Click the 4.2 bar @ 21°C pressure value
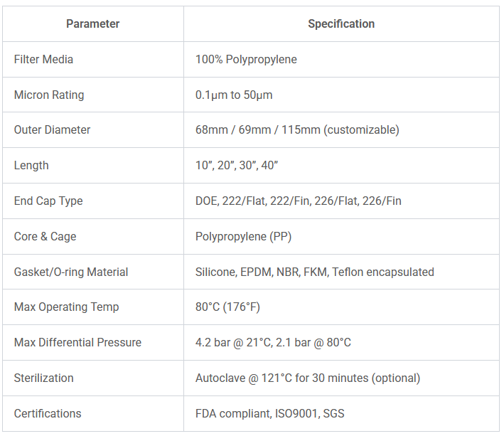504x441 pixels. [273, 343]
